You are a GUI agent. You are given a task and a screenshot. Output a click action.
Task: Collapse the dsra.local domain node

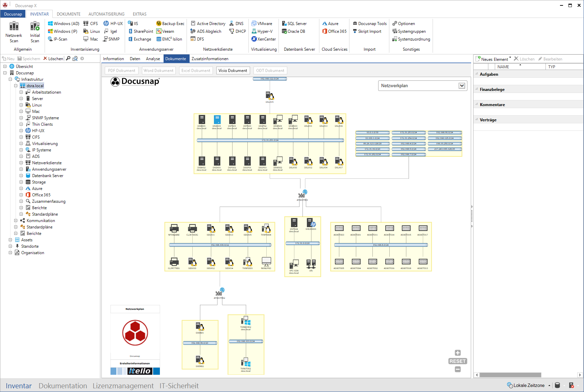pyautogui.click(x=16, y=85)
